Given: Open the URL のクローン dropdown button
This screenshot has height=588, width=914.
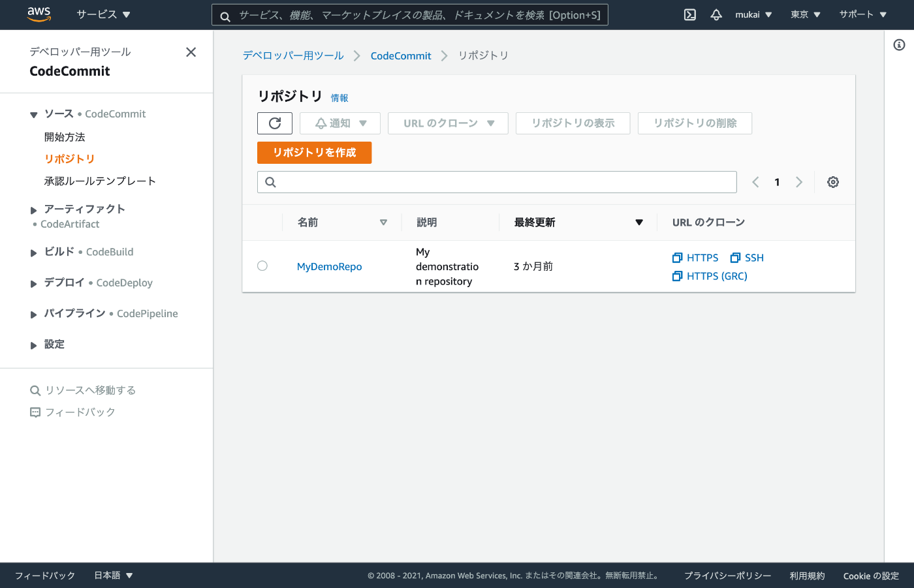Looking at the screenshot, I should click(448, 123).
